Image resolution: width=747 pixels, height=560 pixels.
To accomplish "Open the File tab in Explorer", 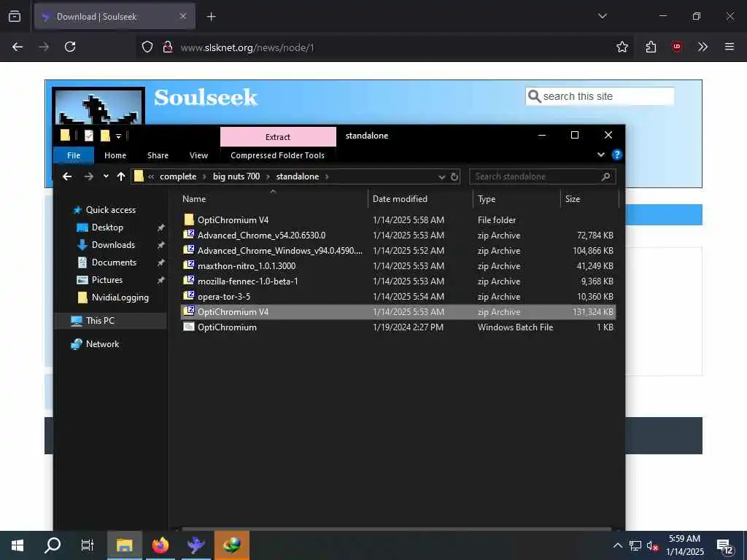I will point(74,155).
